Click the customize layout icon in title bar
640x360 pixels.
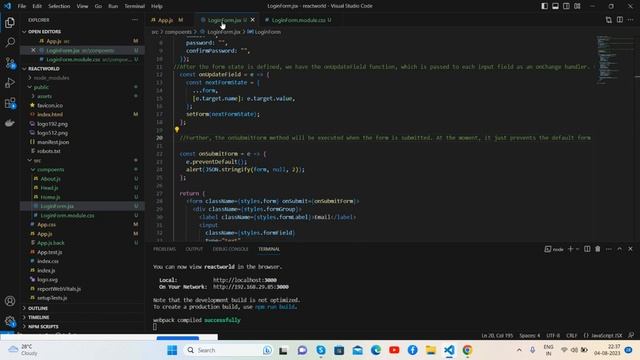pyautogui.click(x=577, y=6)
